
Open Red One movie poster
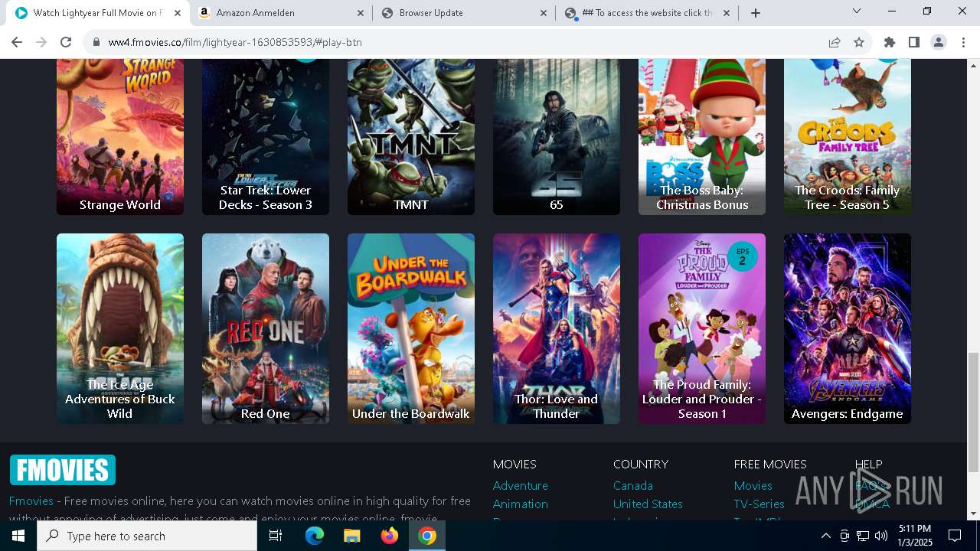(x=266, y=328)
